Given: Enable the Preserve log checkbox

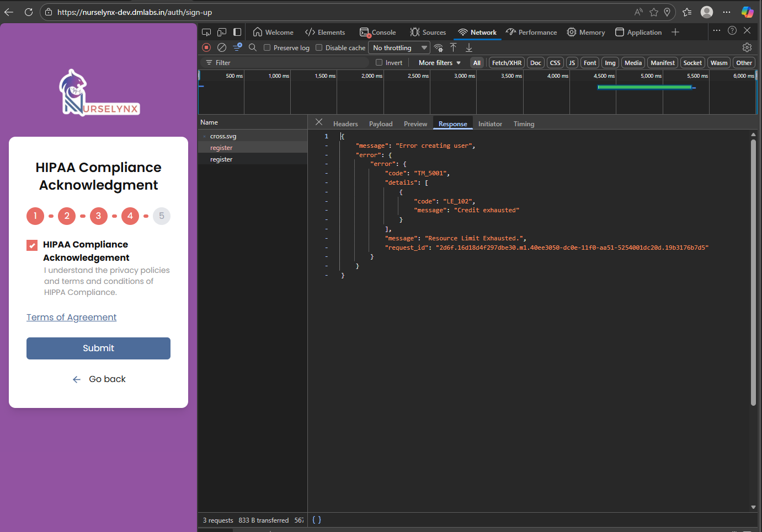Looking at the screenshot, I should coord(267,48).
